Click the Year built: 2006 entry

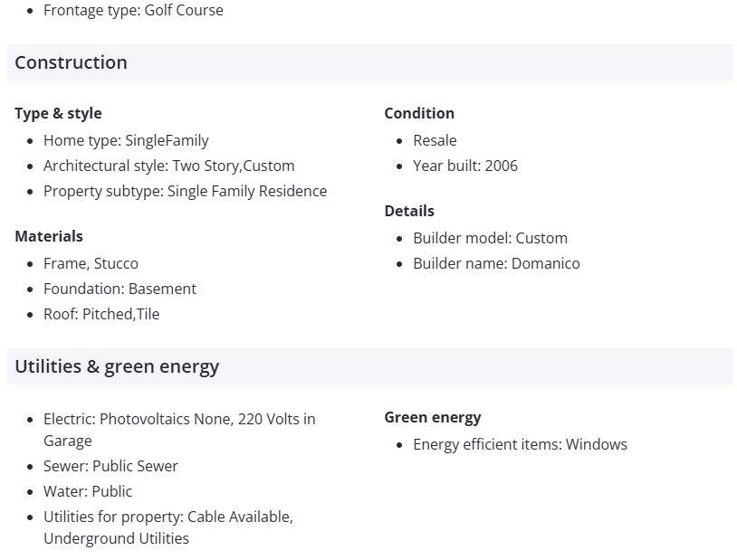465,166
